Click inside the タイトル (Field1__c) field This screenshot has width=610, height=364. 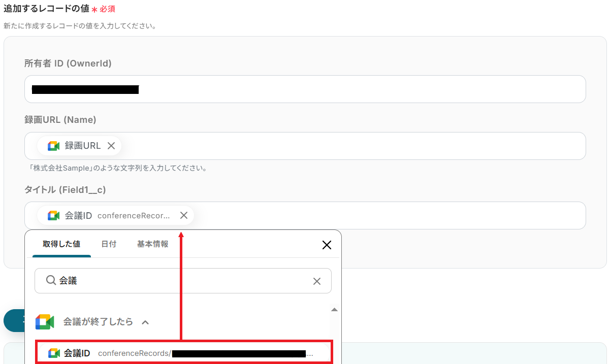pos(305,215)
